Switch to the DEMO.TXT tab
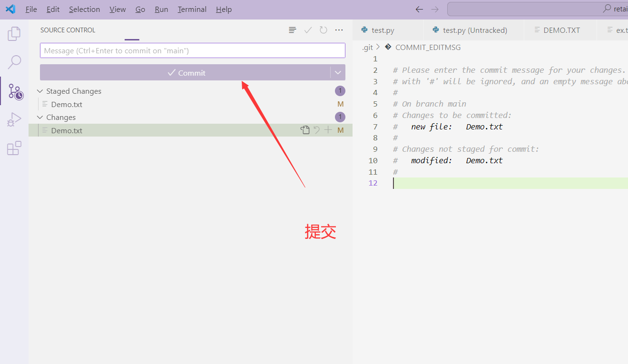Screen dimensions: 628x364 tap(562, 30)
